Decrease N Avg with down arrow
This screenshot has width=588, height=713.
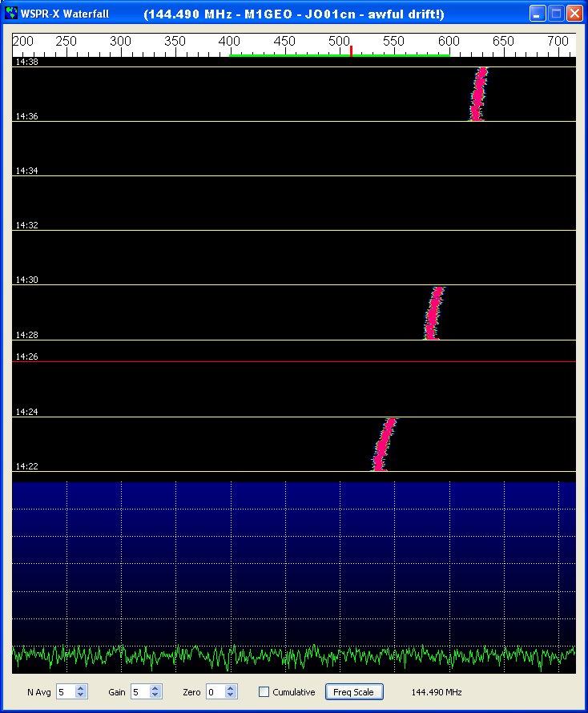tap(80, 695)
